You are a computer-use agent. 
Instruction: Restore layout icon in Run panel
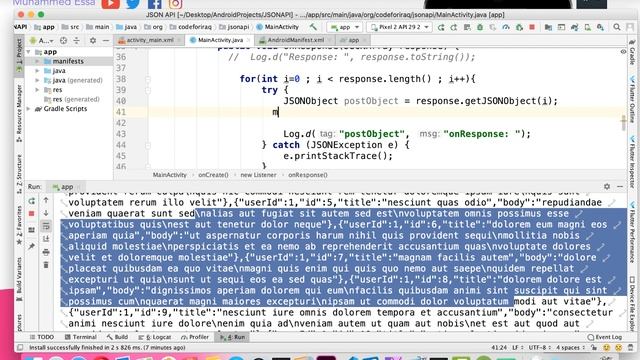click(32, 230)
